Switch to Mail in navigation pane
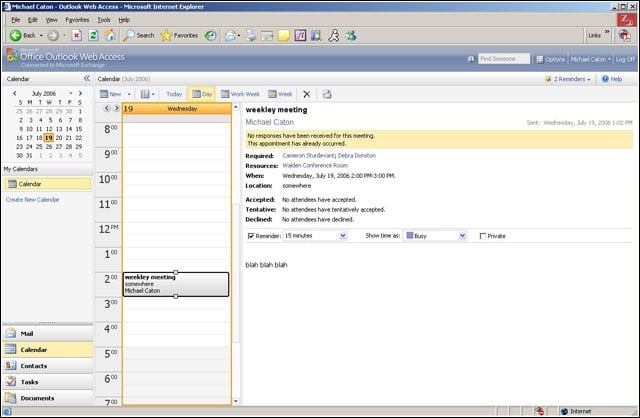This screenshot has width=640, height=418. click(x=47, y=334)
